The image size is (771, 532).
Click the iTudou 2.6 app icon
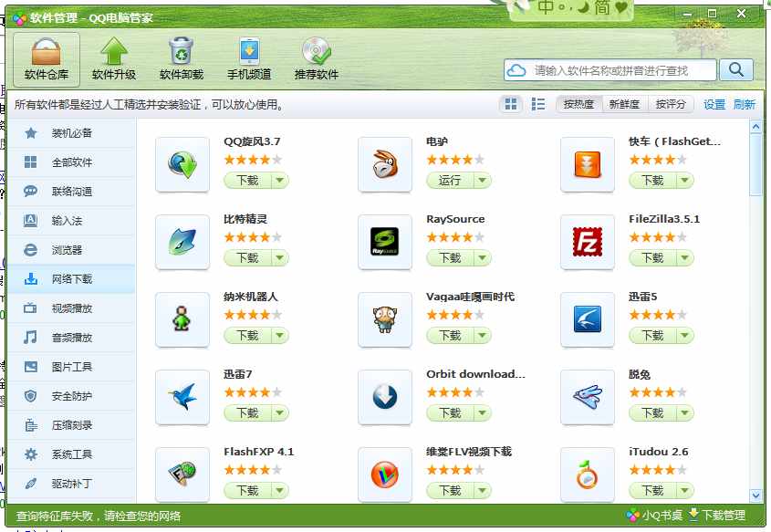click(588, 475)
